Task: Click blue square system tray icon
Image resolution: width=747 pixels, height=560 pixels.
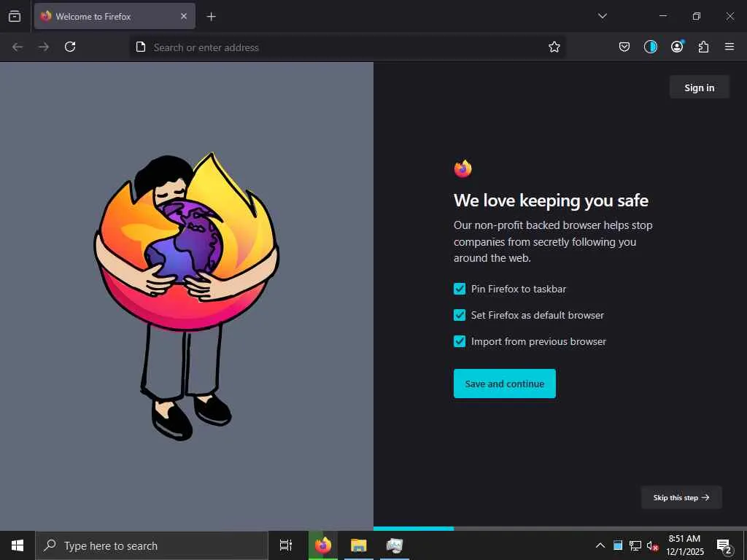Action: pos(618,545)
